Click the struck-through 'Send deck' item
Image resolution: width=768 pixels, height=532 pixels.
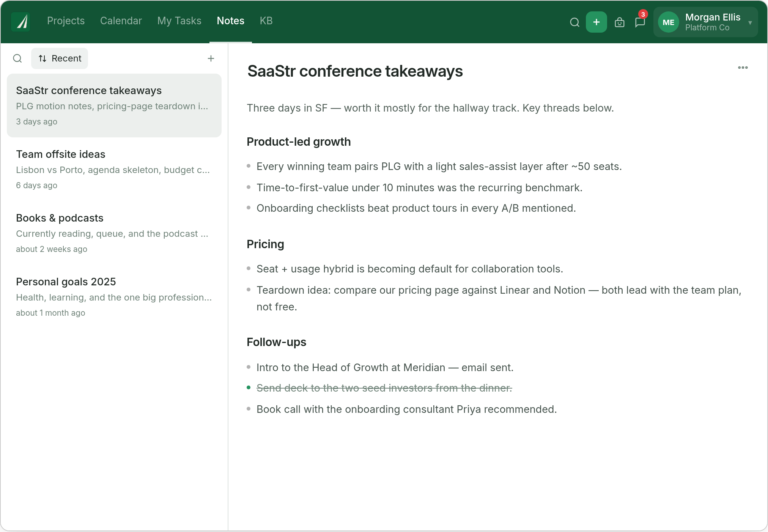(x=384, y=388)
